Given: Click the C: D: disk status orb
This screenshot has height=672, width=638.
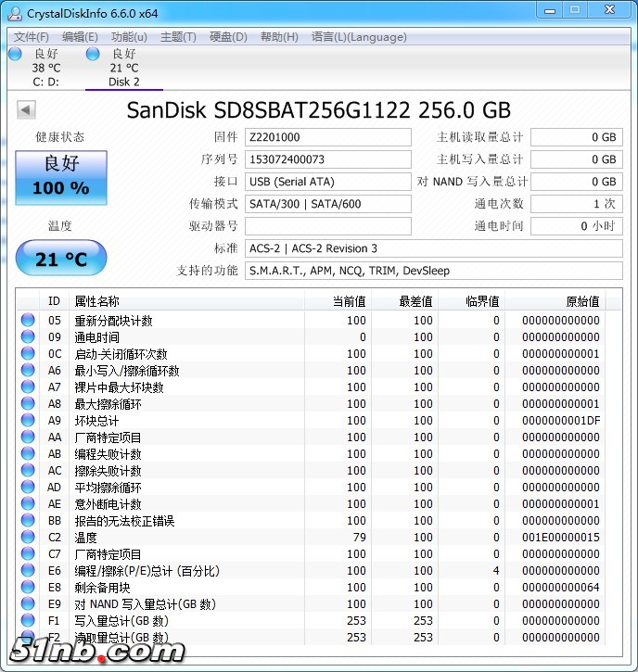Looking at the screenshot, I should tap(15, 55).
